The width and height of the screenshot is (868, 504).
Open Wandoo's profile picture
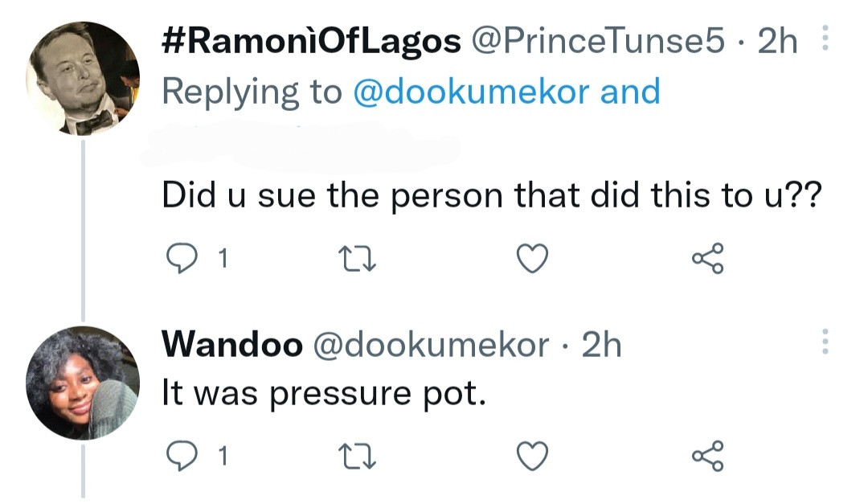pyautogui.click(x=83, y=383)
